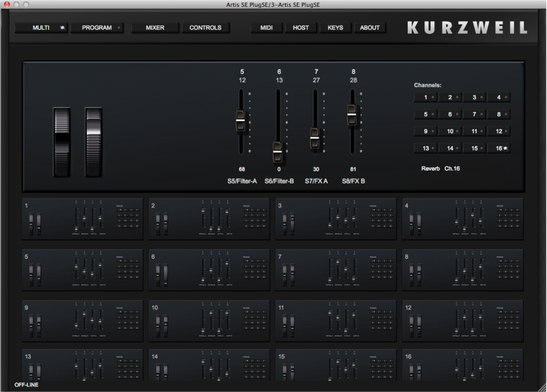The image size is (547, 392).
Task: Show the CONTROLS page
Action: coord(205,28)
